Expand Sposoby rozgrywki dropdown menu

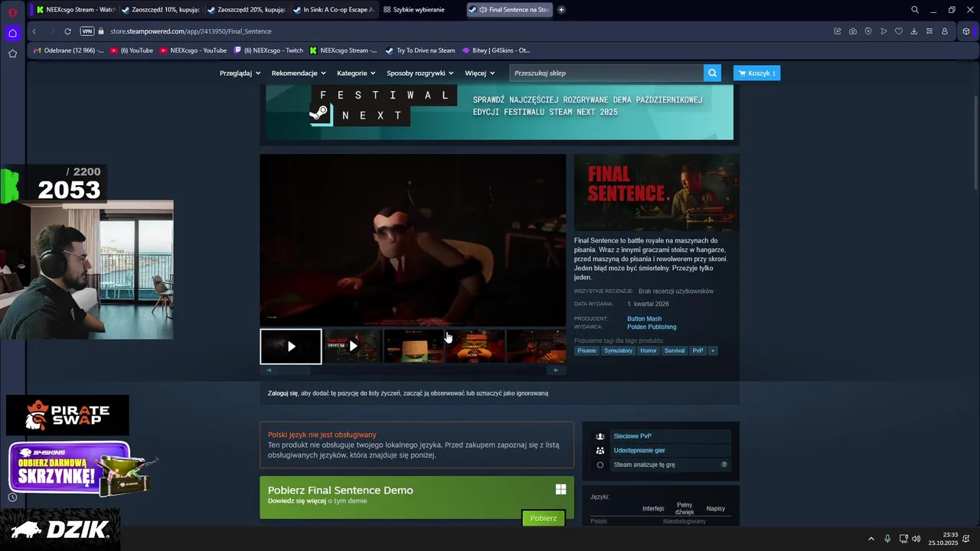coord(420,73)
